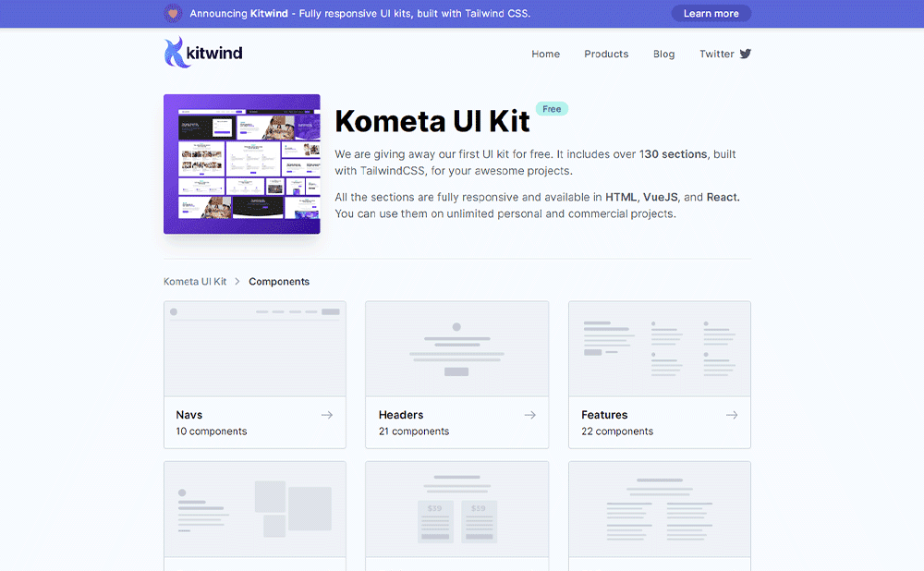Click the heart icon in the announcement banner
The width and height of the screenshot is (924, 571).
pos(175,13)
